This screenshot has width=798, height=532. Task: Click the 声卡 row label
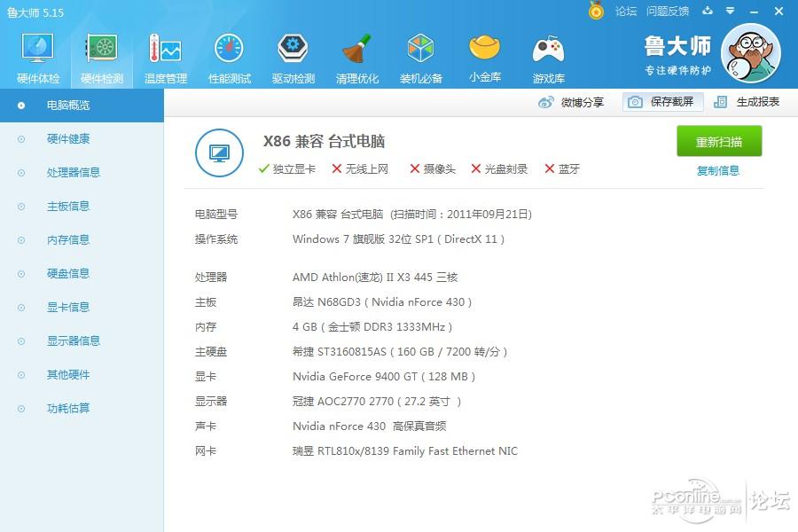[206, 426]
